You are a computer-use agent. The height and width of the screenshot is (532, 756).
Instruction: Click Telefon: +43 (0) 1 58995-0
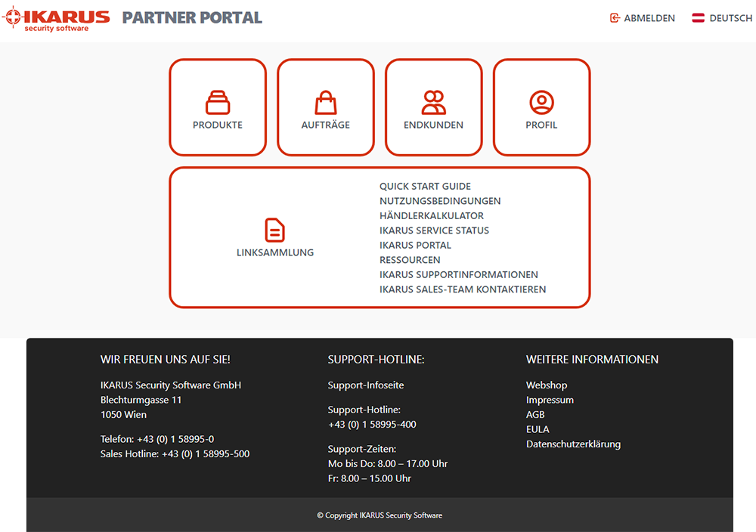(x=157, y=439)
